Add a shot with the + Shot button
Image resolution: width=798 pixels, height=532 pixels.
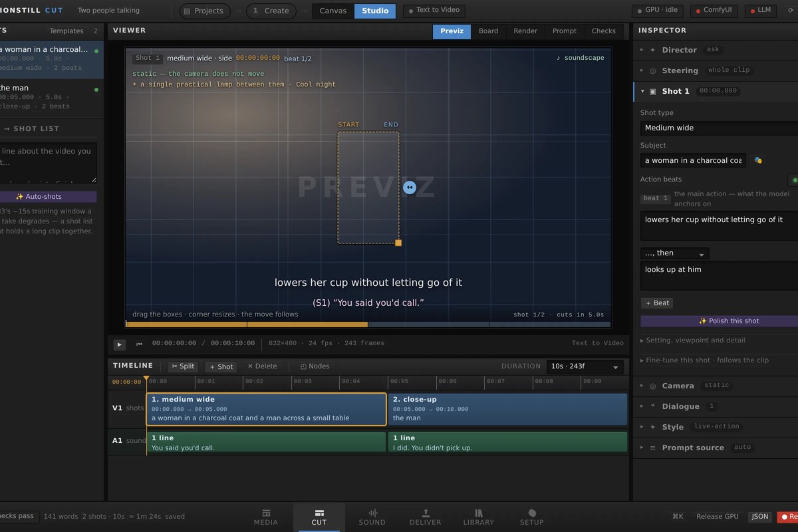(221, 366)
